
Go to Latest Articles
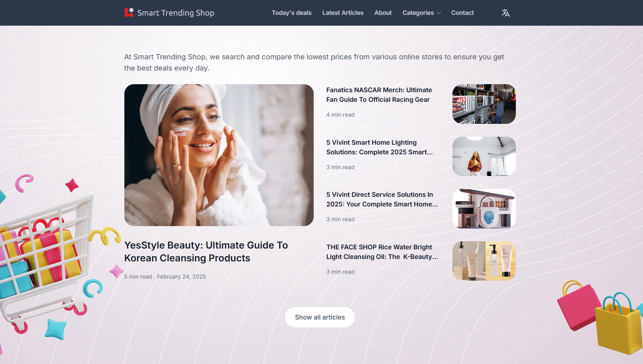click(x=343, y=13)
